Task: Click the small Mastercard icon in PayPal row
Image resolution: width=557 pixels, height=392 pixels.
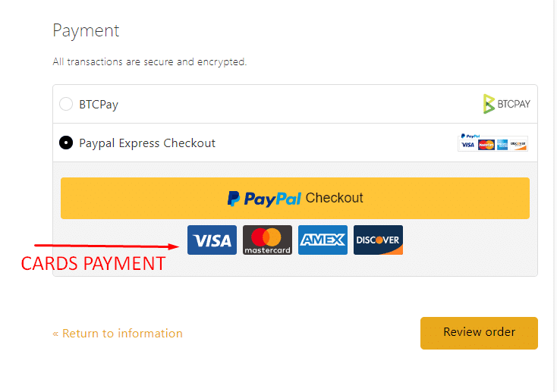Action: [486, 145]
